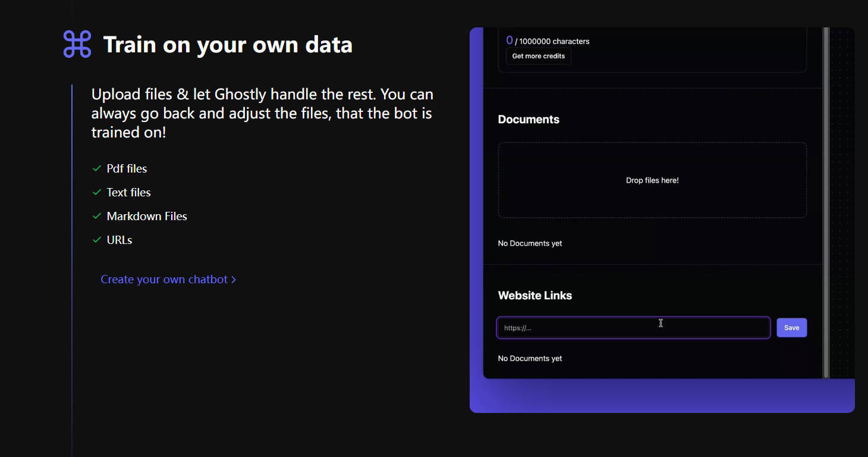Click the Documents section header
868x457 pixels.
click(x=529, y=119)
